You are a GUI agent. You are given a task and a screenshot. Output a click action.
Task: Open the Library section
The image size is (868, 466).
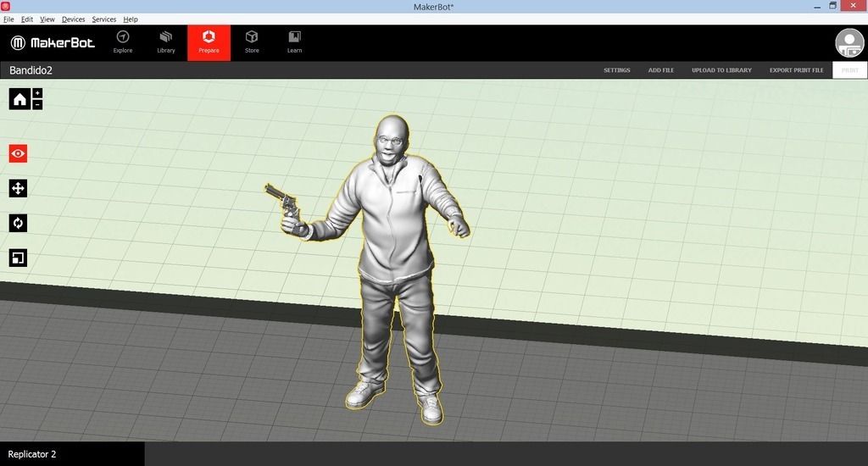(x=166, y=42)
